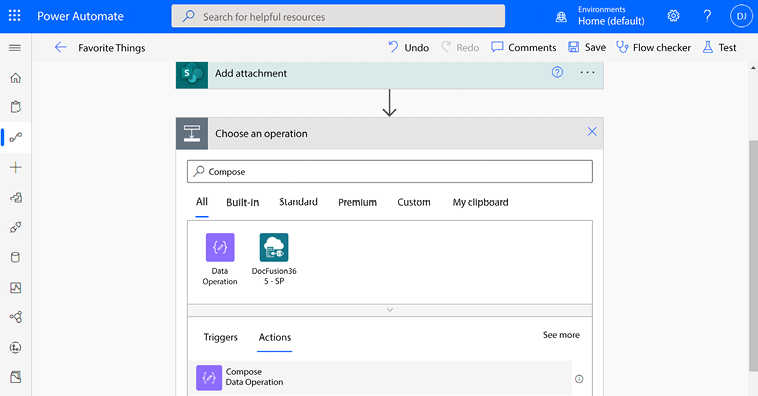Show info for the Compose action
This screenshot has height=396, width=758.
579,379
